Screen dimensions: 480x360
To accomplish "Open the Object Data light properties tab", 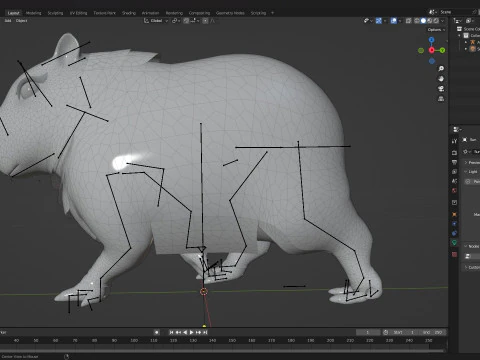I will [x=454, y=243].
